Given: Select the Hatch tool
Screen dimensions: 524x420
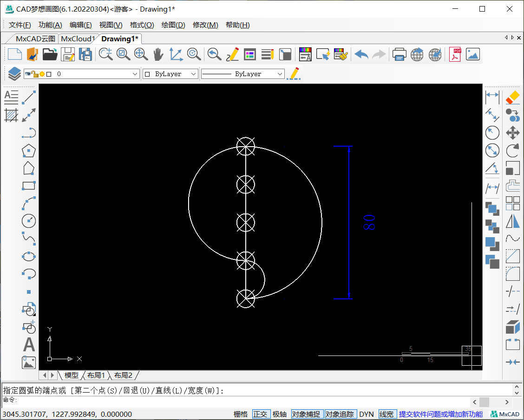Looking at the screenshot, I should click(11, 115).
